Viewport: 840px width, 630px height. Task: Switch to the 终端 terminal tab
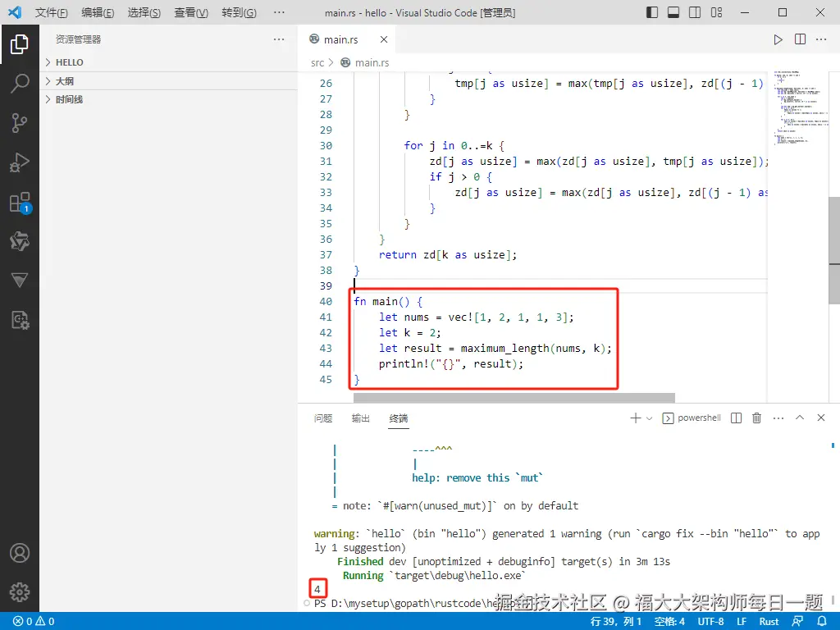click(399, 418)
